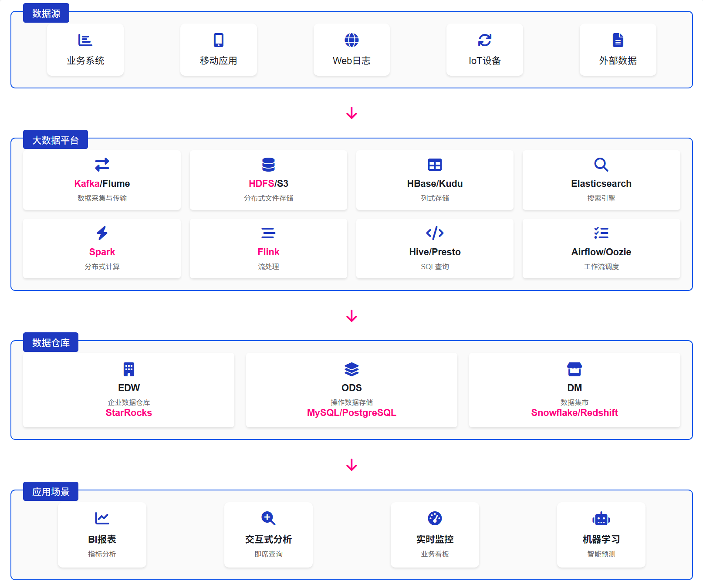Click the 机器学习 heading
Screen dimensions: 703x588
[601, 539]
